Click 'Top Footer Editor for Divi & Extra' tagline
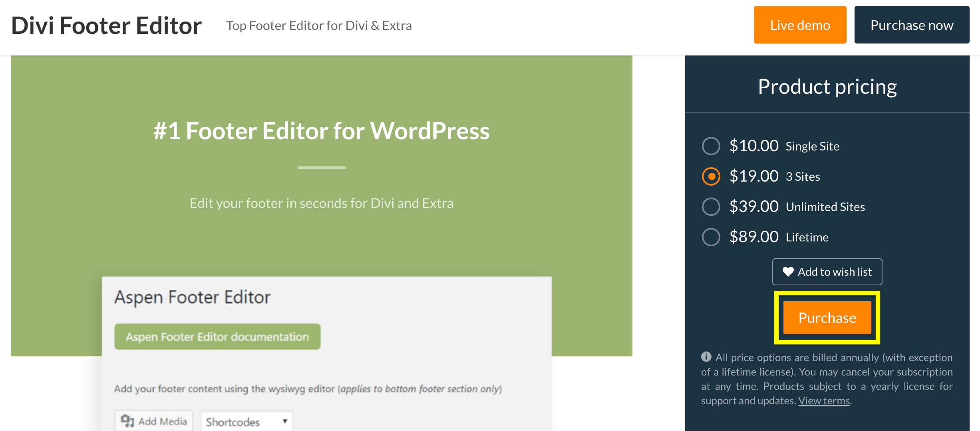Image resolution: width=980 pixels, height=431 pixels. 319,26
